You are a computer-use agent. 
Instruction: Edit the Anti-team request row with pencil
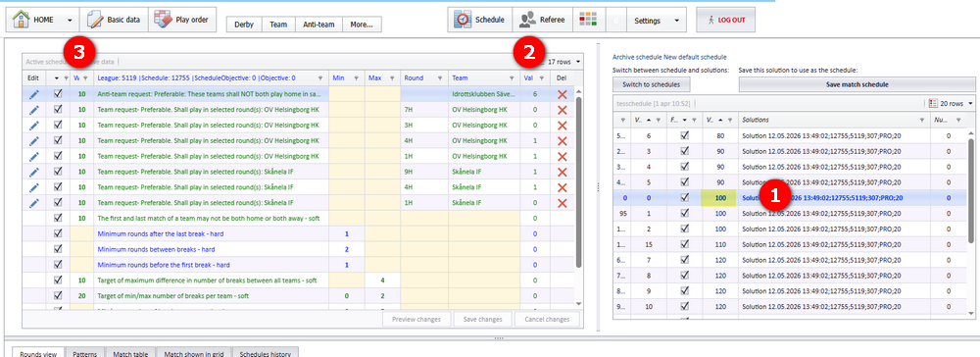(x=33, y=94)
